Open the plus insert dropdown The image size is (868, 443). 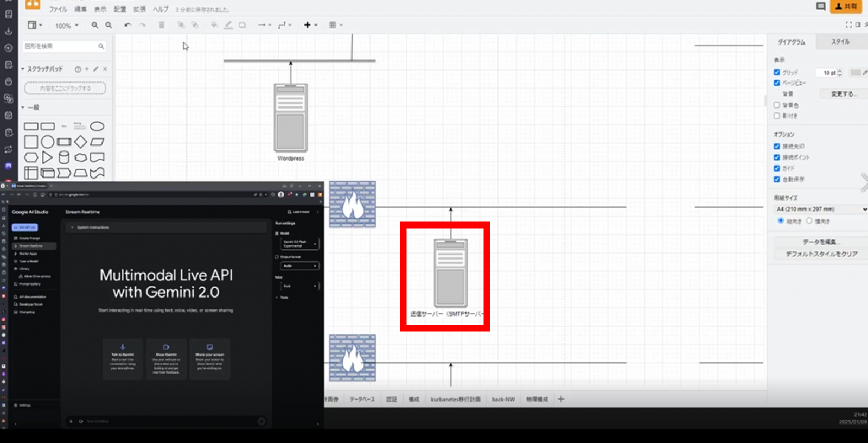click(x=311, y=25)
